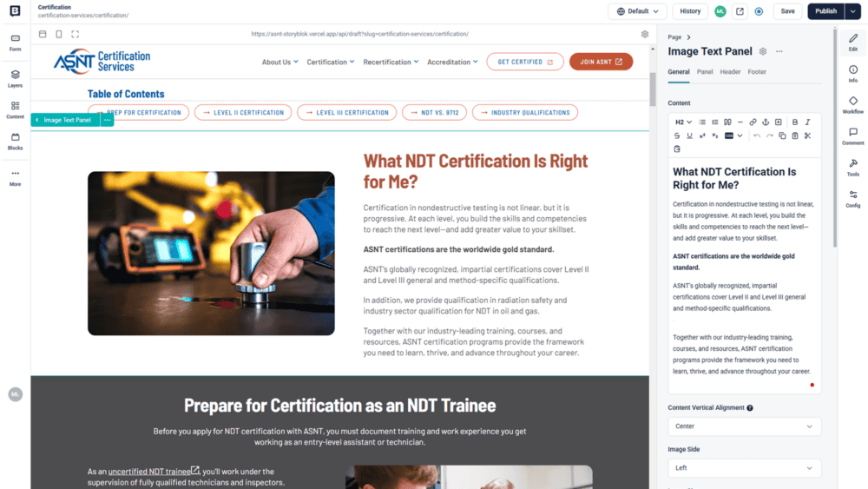
Task: Open the uncertified NDT trainee link
Action: pyautogui.click(x=154, y=472)
